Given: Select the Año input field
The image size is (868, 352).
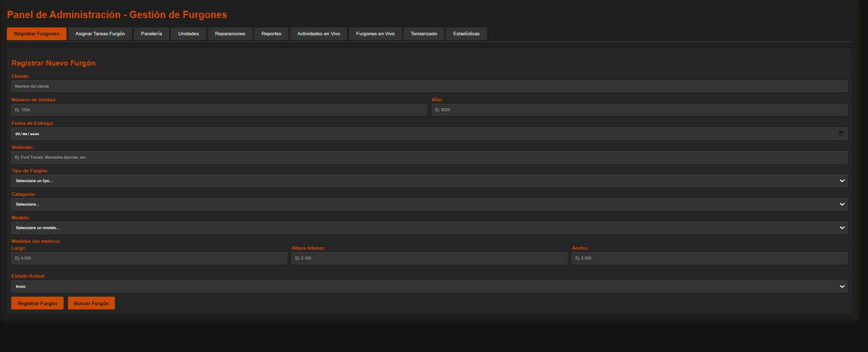Looking at the screenshot, I should click(639, 110).
